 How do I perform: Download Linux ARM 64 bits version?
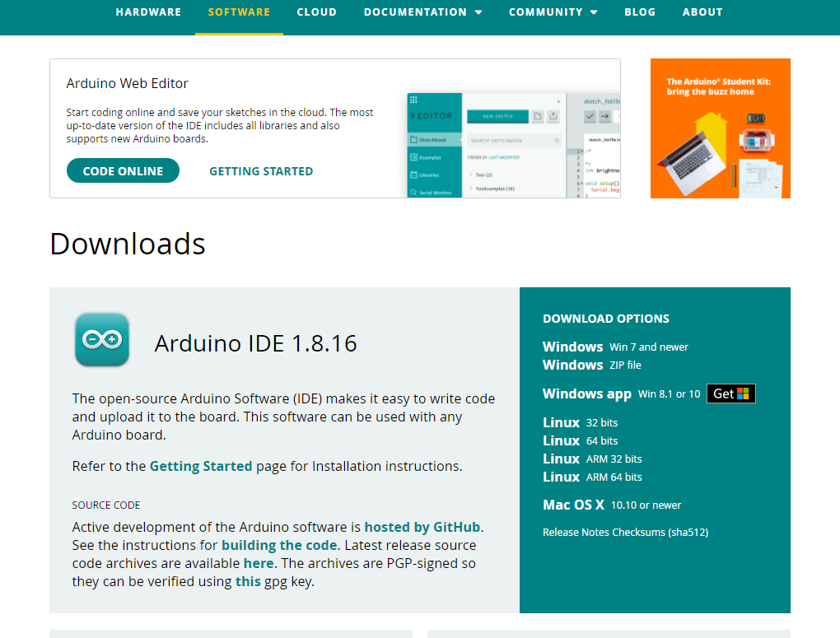click(592, 477)
